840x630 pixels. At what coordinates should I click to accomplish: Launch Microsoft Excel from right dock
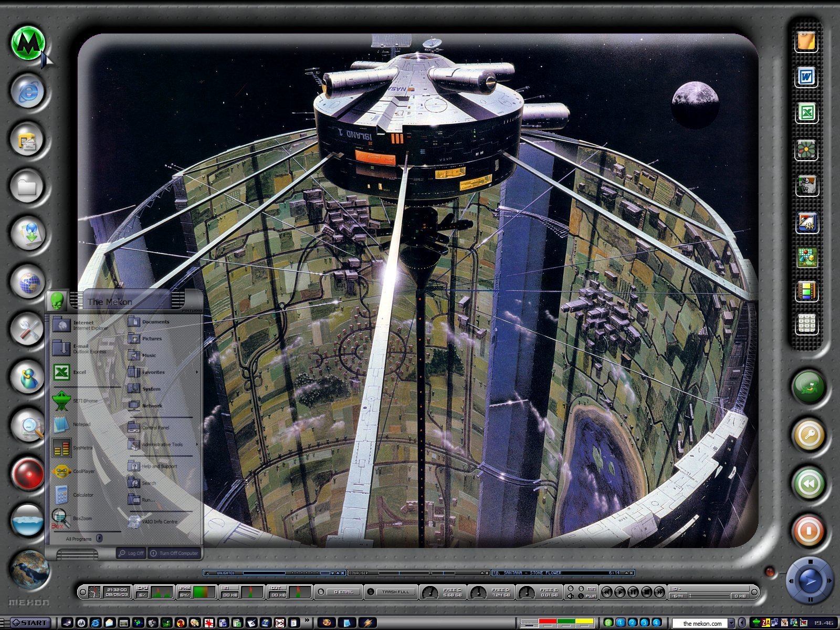806,112
